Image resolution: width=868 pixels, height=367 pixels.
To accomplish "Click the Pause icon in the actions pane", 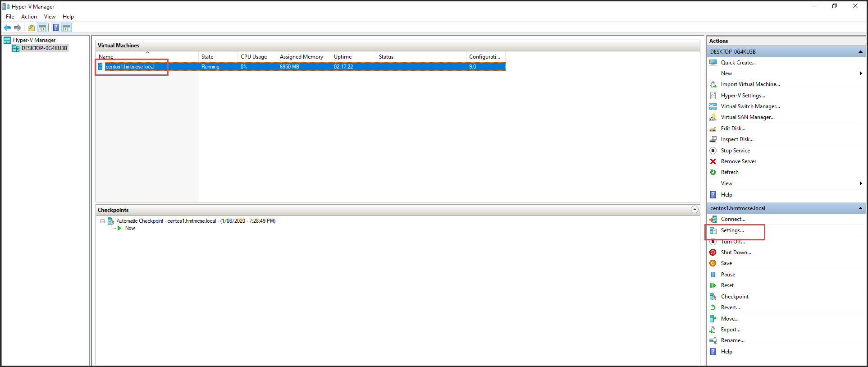I will 713,275.
